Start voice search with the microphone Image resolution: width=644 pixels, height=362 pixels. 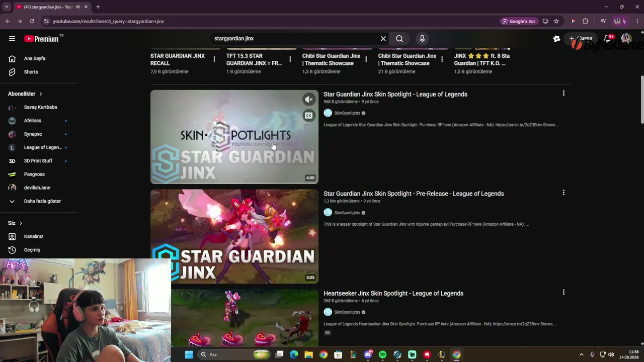[x=422, y=39]
